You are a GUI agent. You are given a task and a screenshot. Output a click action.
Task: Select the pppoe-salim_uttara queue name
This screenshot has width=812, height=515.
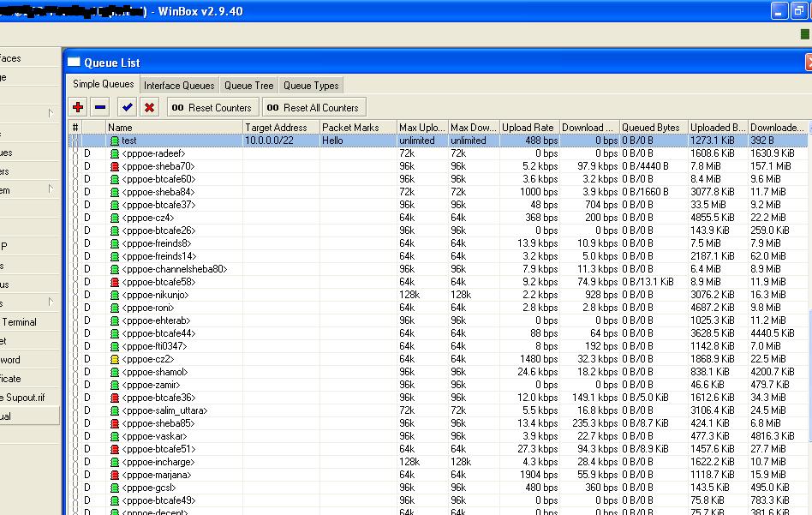coord(164,410)
